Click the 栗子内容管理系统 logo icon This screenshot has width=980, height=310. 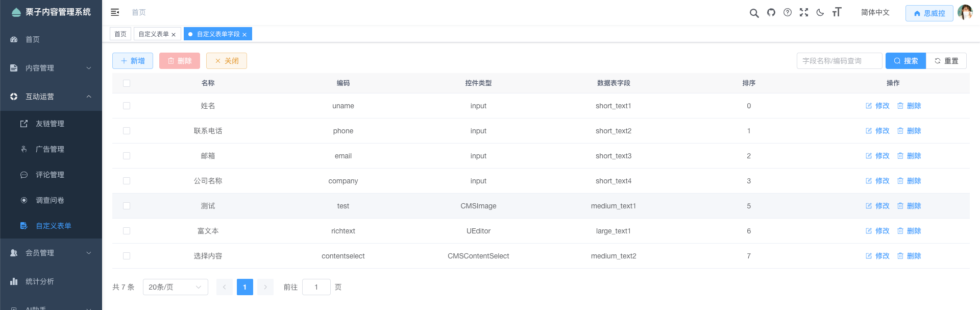click(16, 12)
